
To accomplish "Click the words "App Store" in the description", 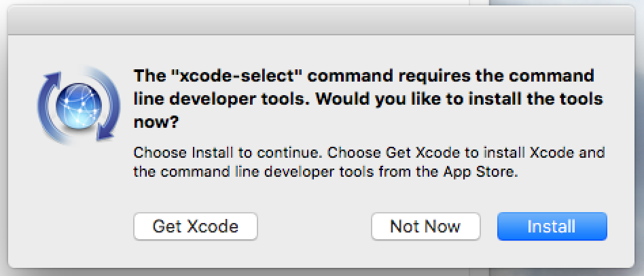I will click(x=478, y=171).
